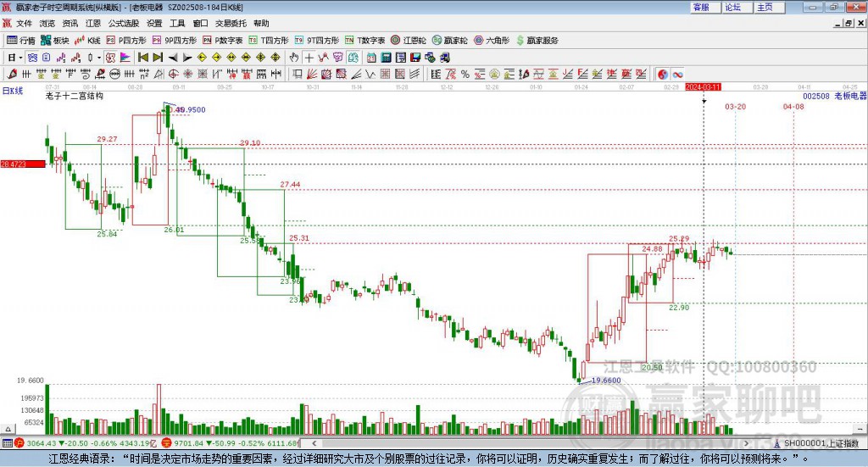Step chart left with black arrow
This screenshot has width=868, height=467.
pos(173,58)
